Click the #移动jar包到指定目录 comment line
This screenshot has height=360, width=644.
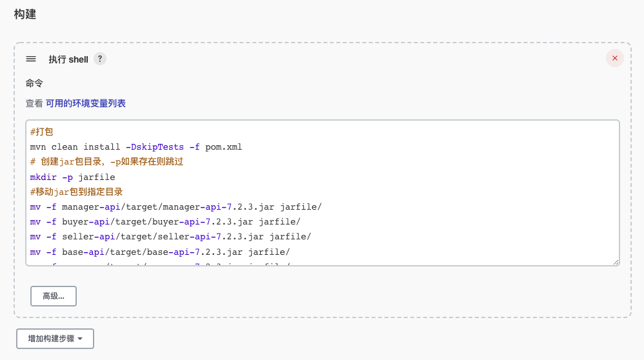click(x=76, y=192)
